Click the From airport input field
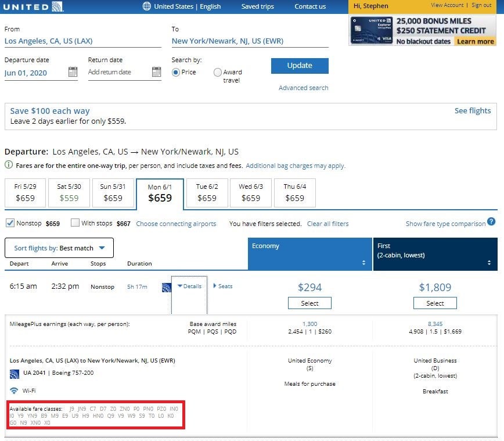The height and width of the screenshot is (441, 504). click(83, 41)
